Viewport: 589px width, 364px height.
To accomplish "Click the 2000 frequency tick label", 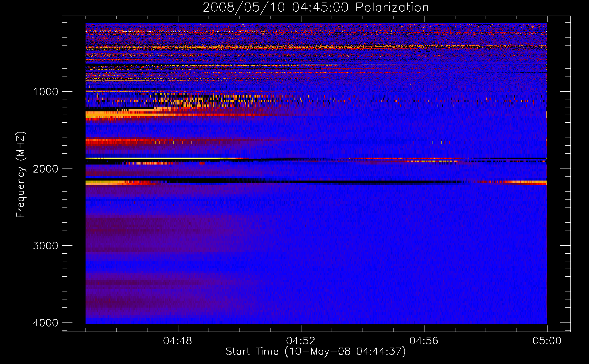I will (46, 169).
